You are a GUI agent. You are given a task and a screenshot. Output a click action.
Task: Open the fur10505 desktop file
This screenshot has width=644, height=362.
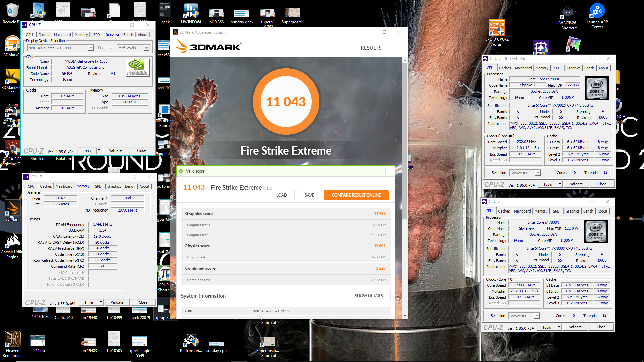[114, 342]
